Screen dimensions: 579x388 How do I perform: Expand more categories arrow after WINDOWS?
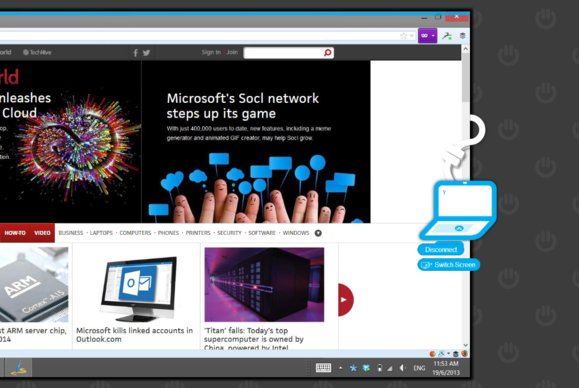tap(318, 233)
